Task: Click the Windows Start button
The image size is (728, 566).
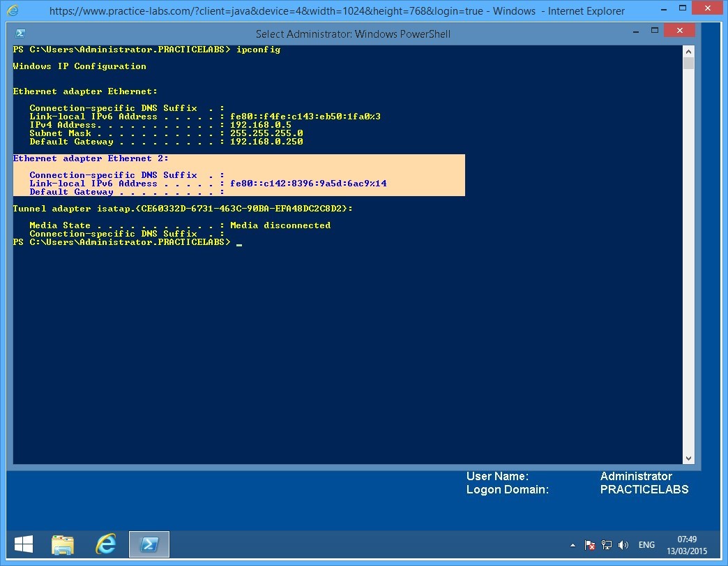Action: (x=23, y=544)
